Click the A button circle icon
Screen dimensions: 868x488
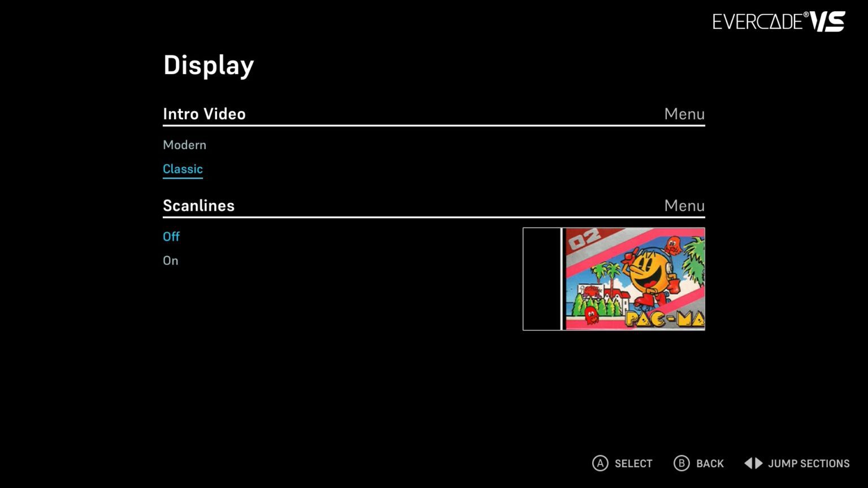600,463
